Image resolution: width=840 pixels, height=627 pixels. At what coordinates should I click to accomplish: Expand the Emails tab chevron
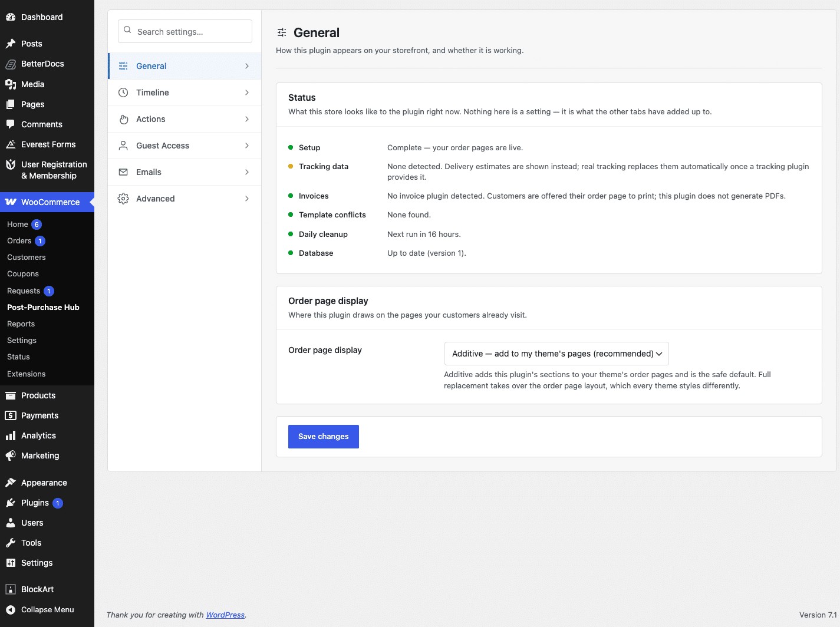click(x=247, y=172)
